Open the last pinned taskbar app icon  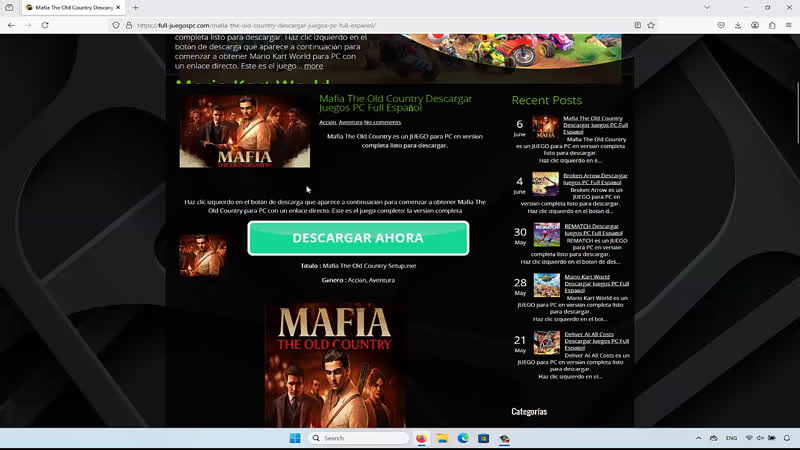504,438
